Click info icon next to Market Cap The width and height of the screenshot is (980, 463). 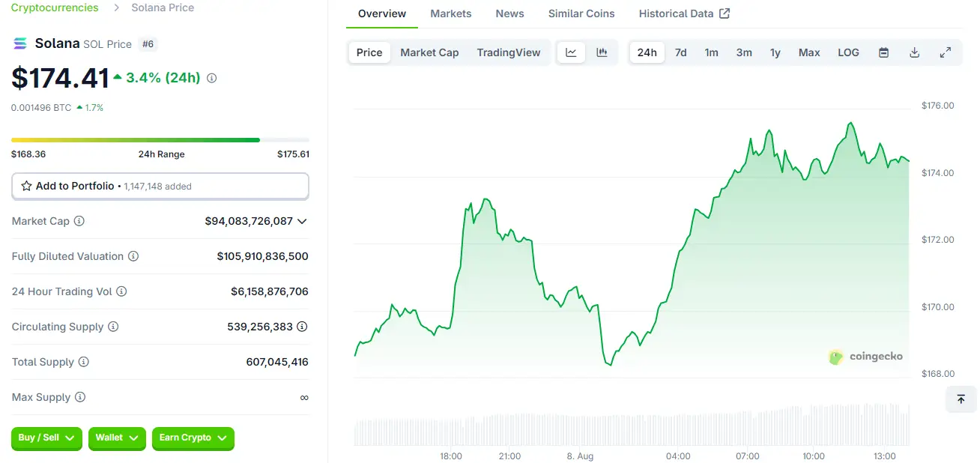pos(79,221)
